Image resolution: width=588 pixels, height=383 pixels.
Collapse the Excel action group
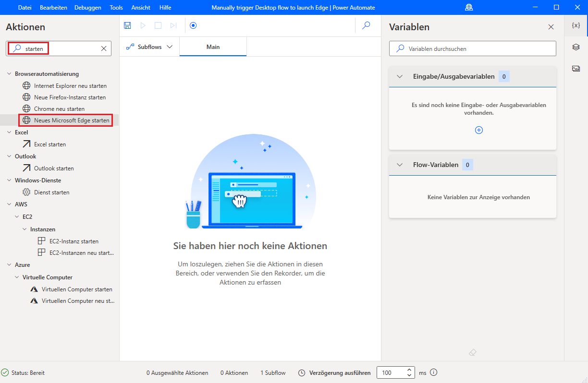point(9,132)
